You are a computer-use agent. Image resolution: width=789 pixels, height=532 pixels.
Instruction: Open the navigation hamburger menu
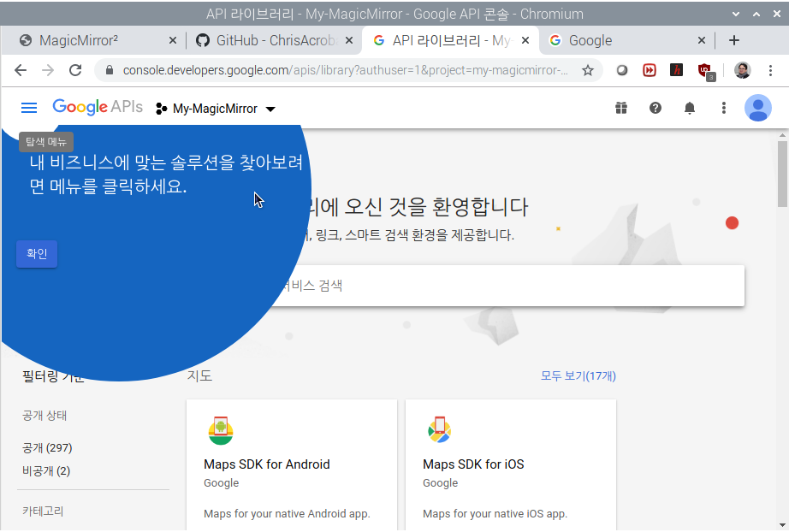pyautogui.click(x=29, y=108)
